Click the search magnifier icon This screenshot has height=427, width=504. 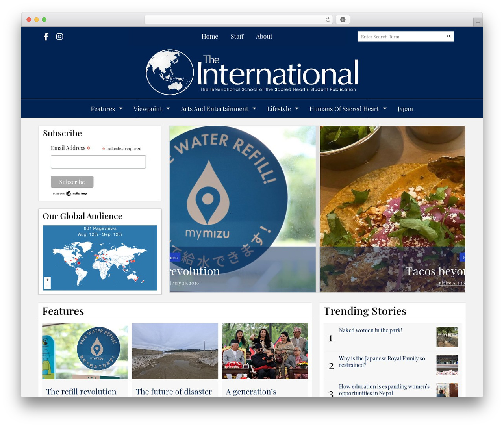click(x=448, y=37)
